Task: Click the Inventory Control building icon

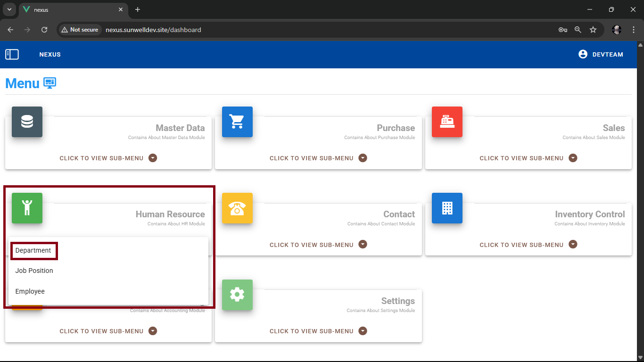Action: [447, 208]
